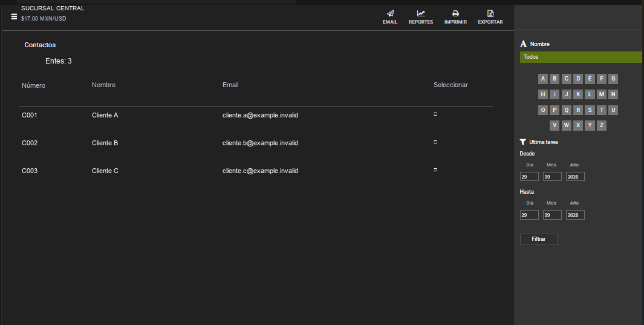Open the hamburger menu icon

click(x=14, y=17)
